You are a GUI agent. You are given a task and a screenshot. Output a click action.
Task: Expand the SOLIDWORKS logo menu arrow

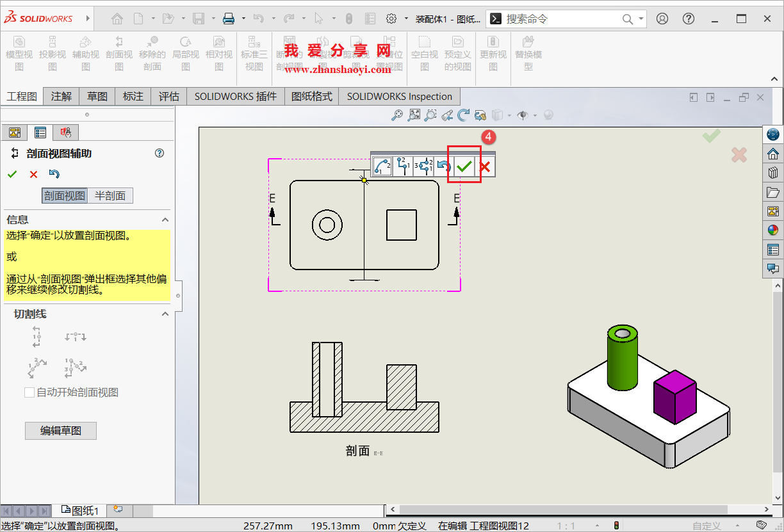pyautogui.click(x=88, y=19)
